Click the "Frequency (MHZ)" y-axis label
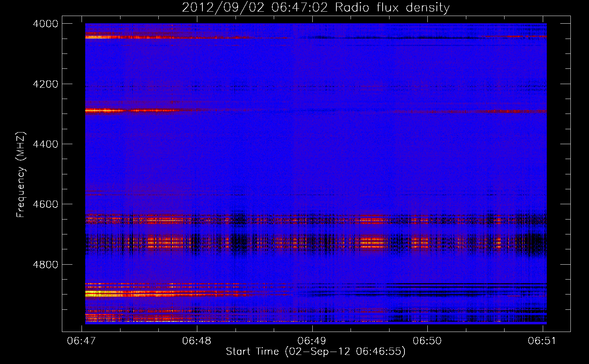This screenshot has height=364, width=589. pyautogui.click(x=21, y=175)
